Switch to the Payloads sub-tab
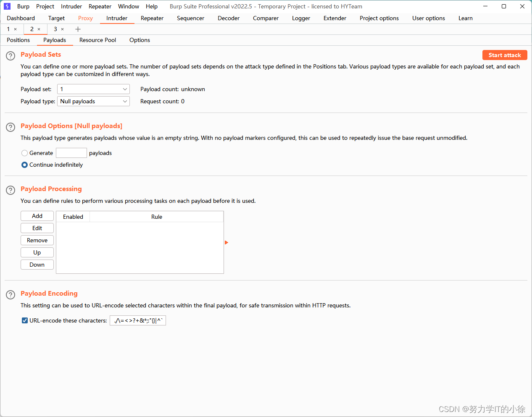 pos(55,40)
